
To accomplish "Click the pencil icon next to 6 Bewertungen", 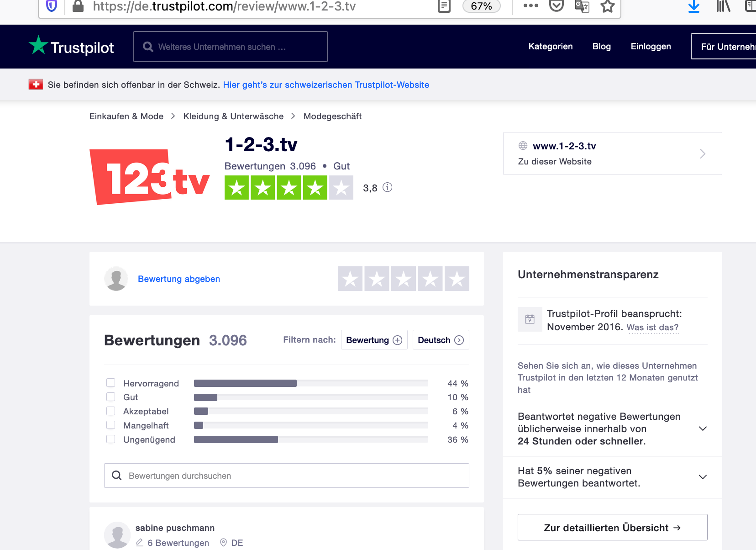I will (140, 543).
